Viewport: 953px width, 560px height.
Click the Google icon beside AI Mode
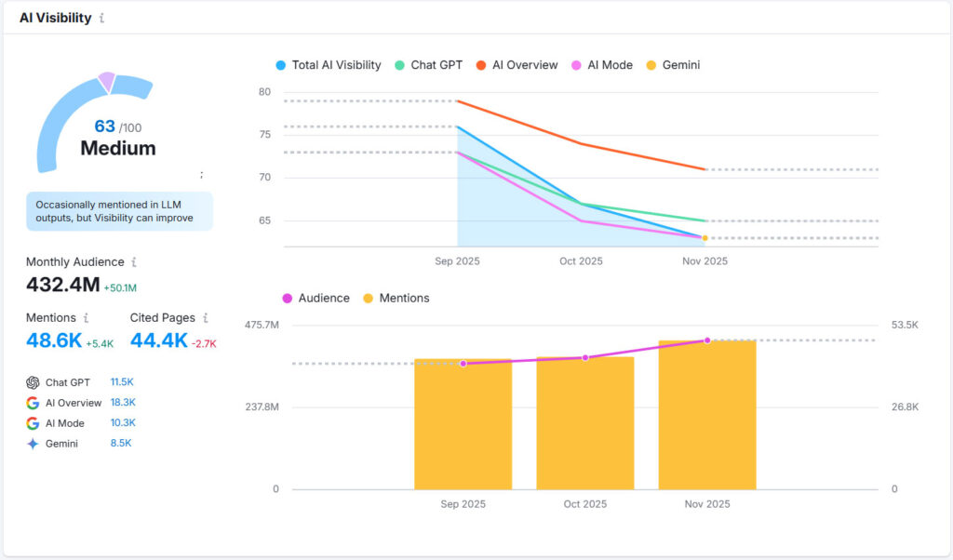pyautogui.click(x=33, y=423)
